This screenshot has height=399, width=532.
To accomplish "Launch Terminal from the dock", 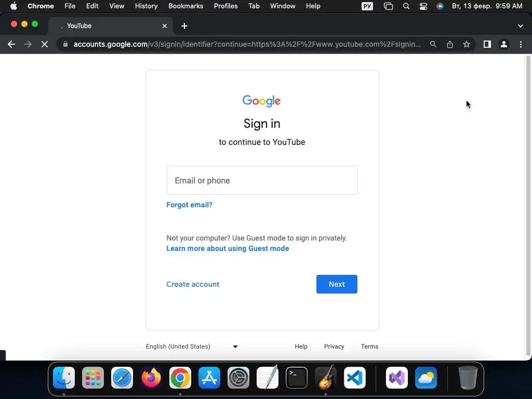I will coord(297,378).
